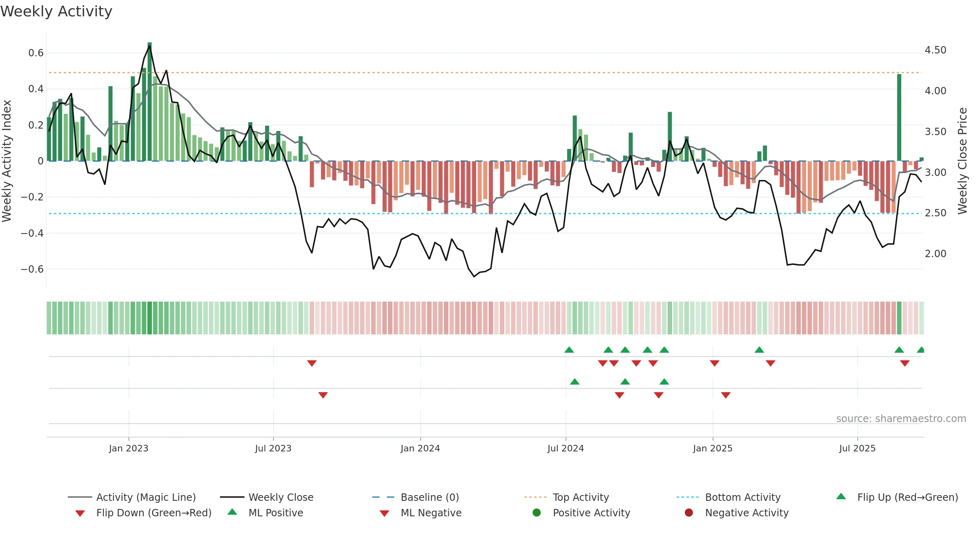
Task: Click the Jan 2025 x-axis label
Action: 713,449
